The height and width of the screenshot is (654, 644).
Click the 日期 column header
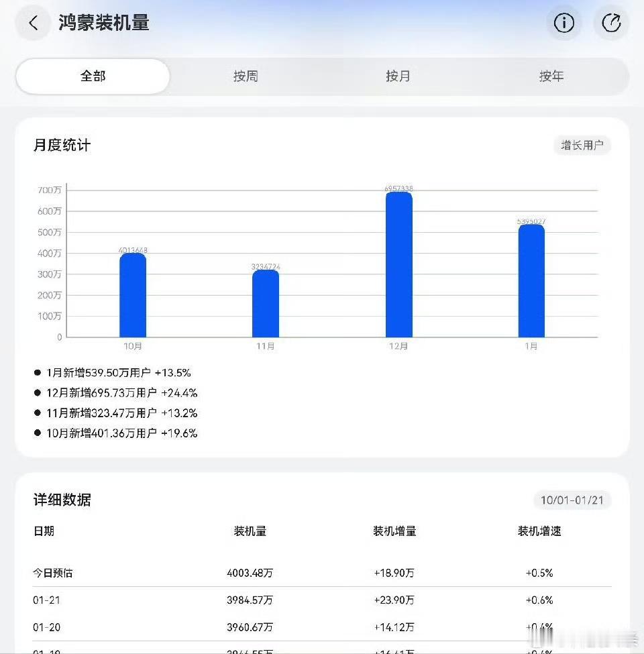coord(44,531)
